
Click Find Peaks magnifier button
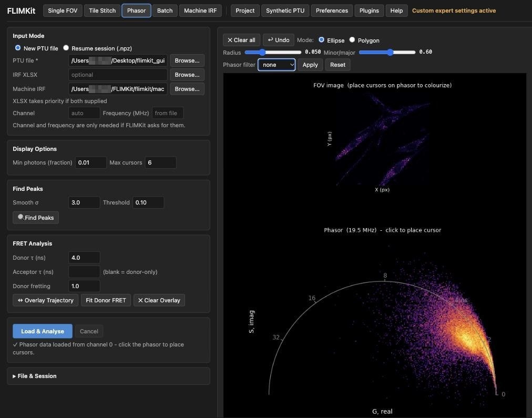pyautogui.click(x=36, y=218)
